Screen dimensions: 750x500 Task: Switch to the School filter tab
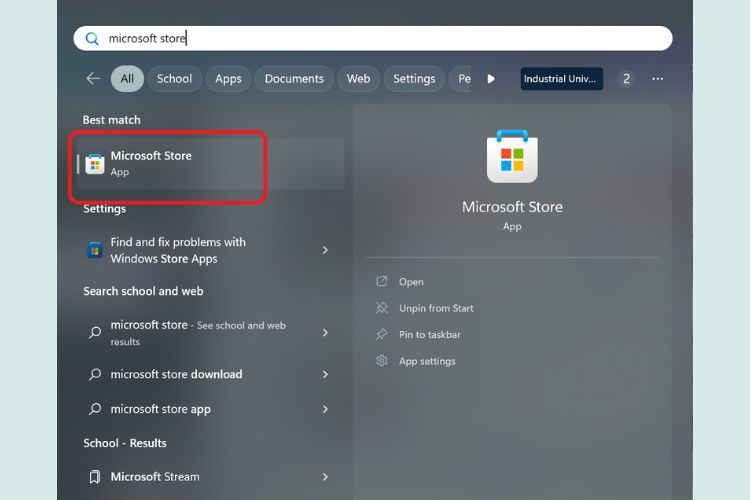click(x=175, y=78)
